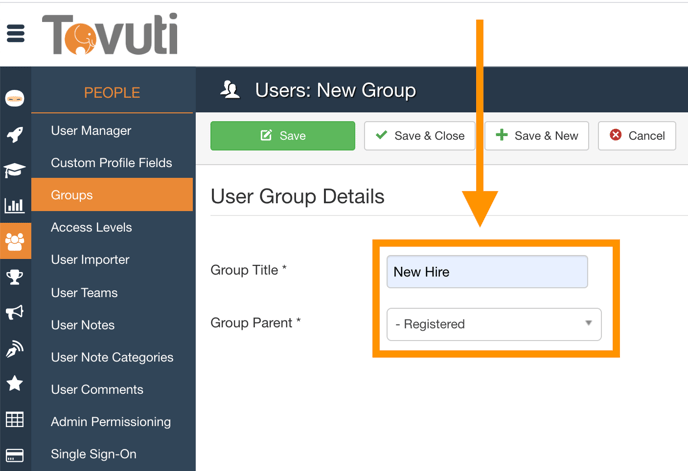Click the Save & New button

coord(537,136)
